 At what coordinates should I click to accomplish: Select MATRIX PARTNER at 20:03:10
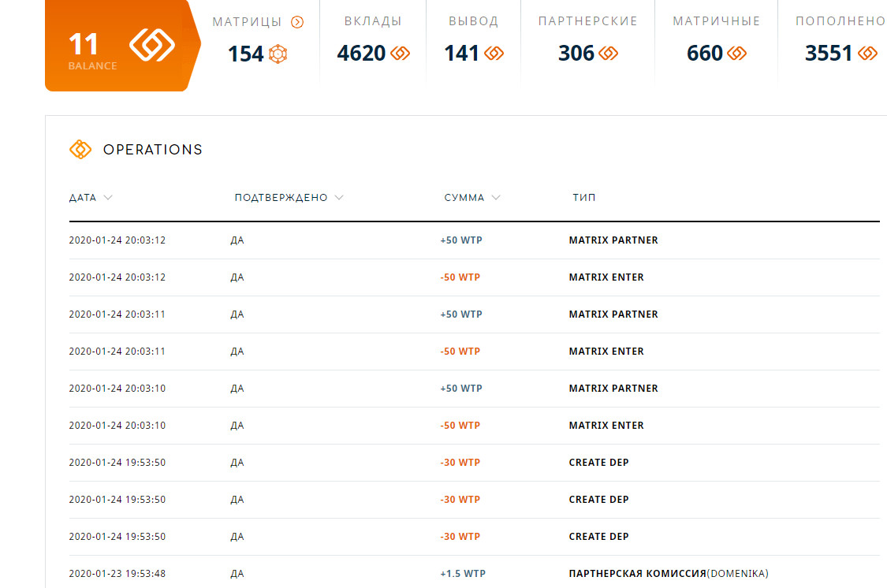pyautogui.click(x=613, y=389)
